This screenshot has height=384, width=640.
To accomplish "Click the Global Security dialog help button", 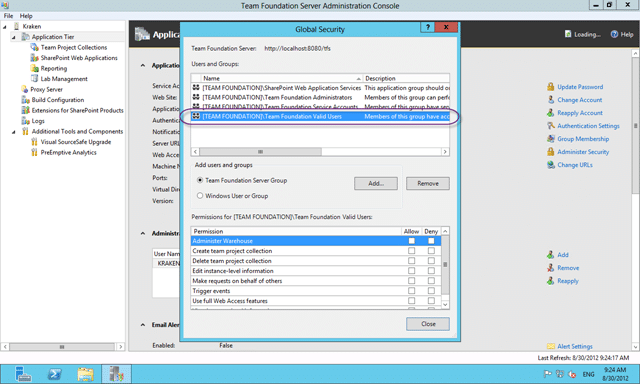I will [427, 27].
